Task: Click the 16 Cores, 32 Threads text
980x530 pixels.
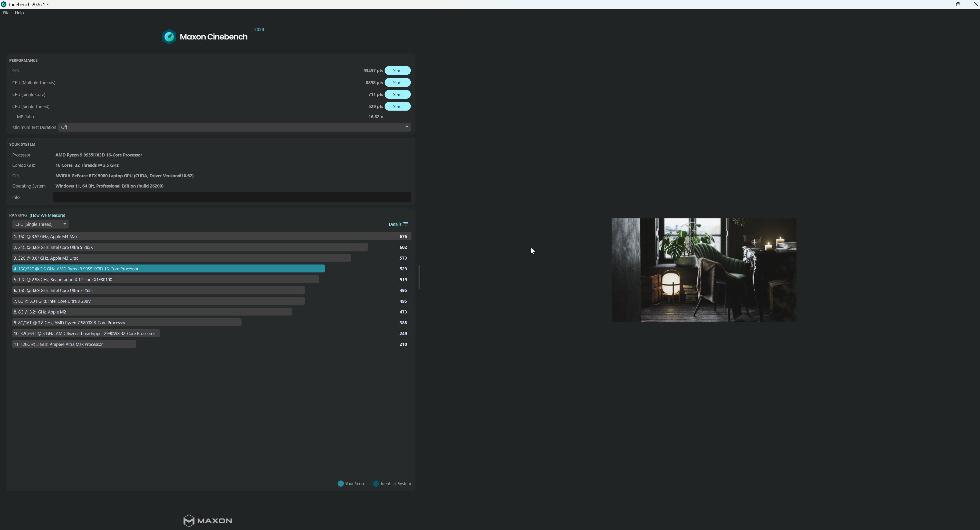Action: point(87,165)
